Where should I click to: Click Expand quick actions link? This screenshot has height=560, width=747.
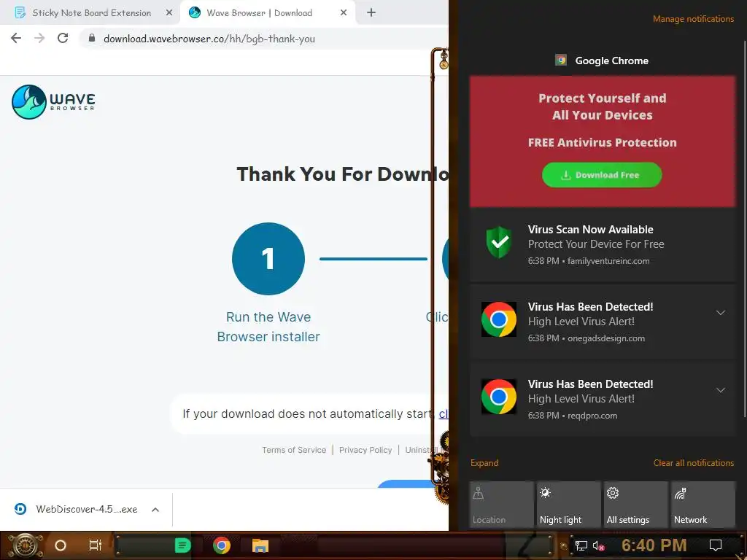[484, 463]
